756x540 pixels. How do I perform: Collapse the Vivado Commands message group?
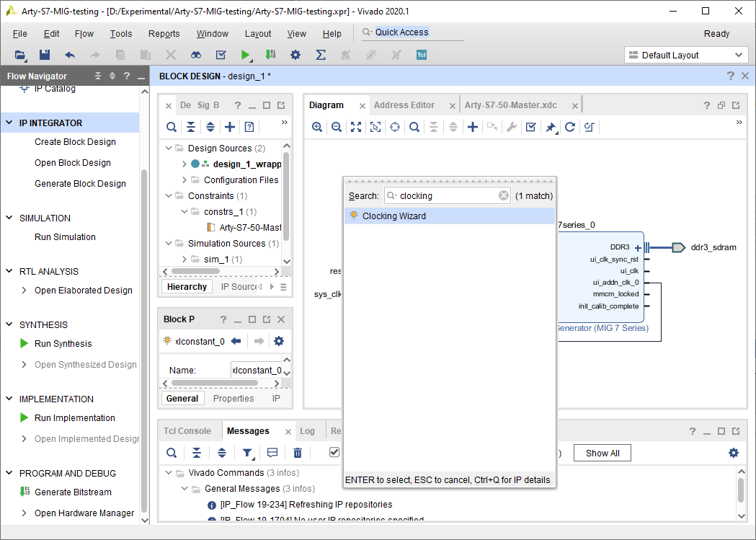coord(169,472)
